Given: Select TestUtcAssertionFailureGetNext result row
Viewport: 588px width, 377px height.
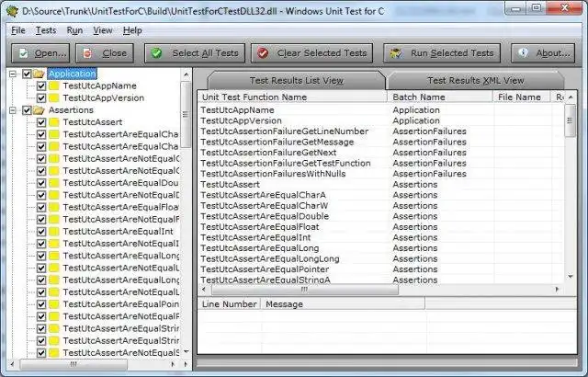Looking at the screenshot, I should [x=380, y=153].
